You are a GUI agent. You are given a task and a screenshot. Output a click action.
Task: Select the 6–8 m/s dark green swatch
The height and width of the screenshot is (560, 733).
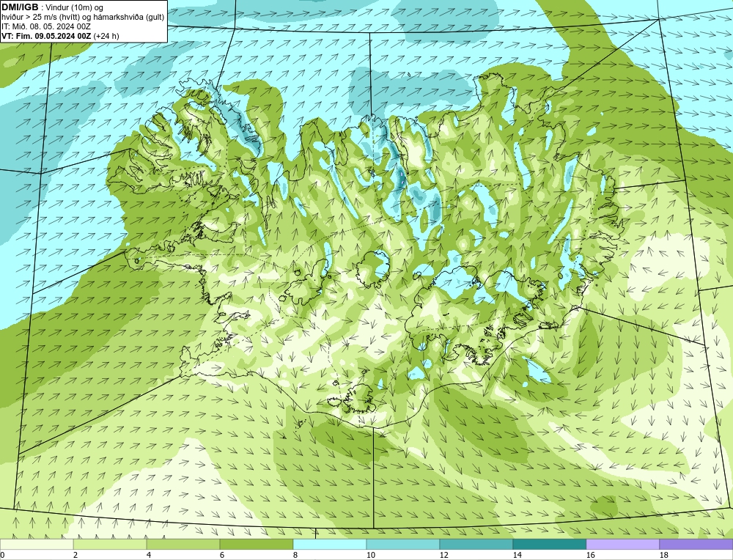tap(257, 544)
